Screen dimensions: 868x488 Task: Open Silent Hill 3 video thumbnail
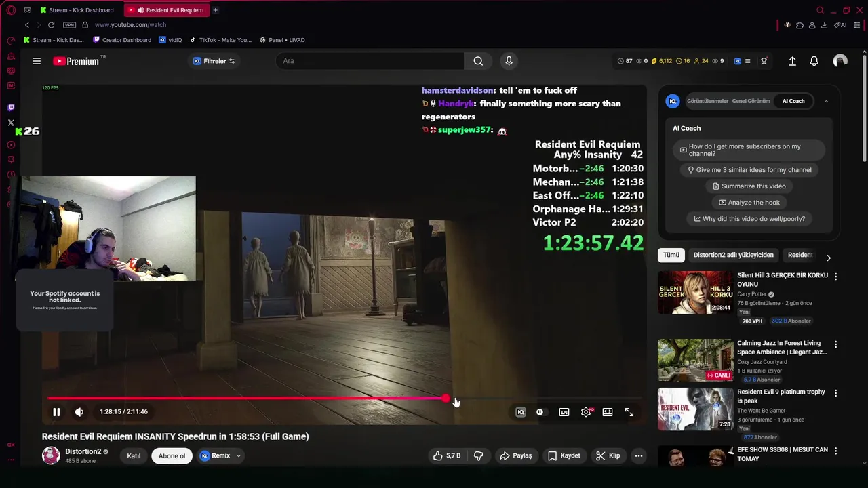[x=695, y=293]
